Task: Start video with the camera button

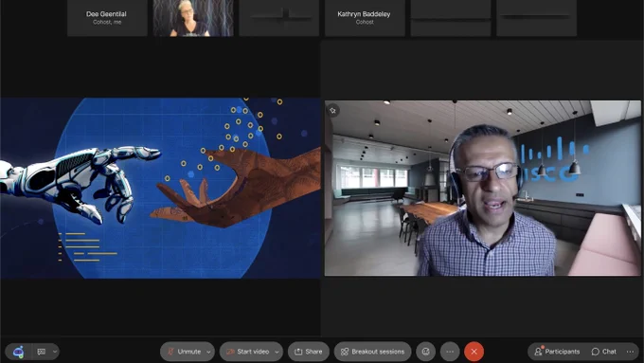Action: (247, 352)
